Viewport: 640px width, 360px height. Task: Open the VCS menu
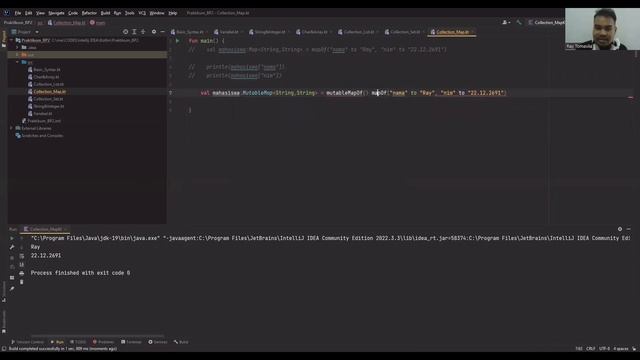click(x=142, y=13)
